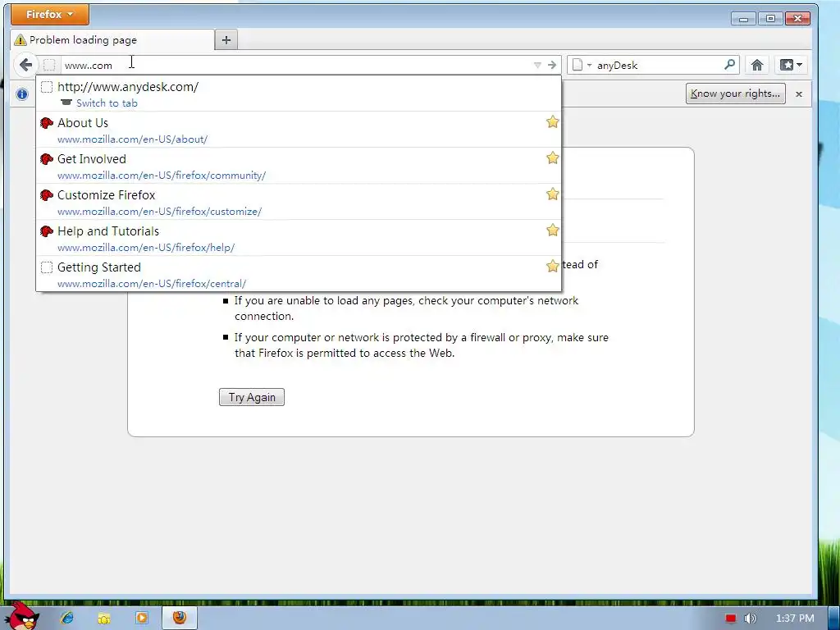The width and height of the screenshot is (840, 630).
Task: Select the Problem loading page tab
Action: click(x=112, y=39)
